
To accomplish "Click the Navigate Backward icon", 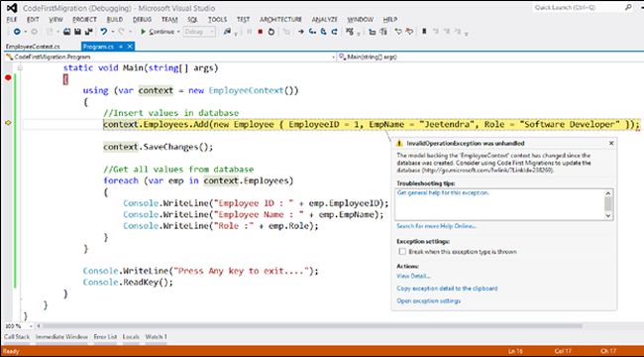I will pos(17,32).
